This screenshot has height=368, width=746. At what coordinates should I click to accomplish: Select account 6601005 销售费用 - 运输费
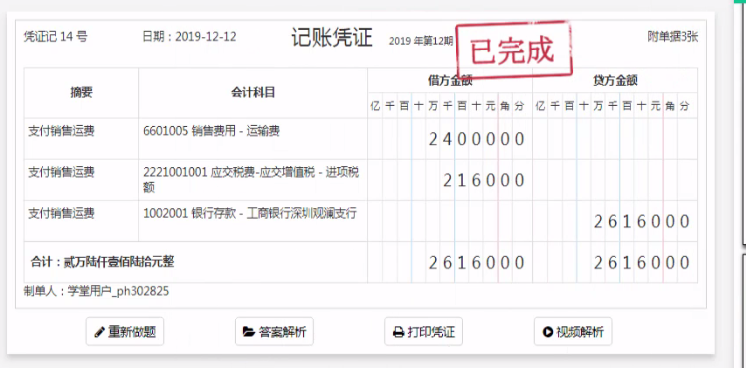click(211, 131)
